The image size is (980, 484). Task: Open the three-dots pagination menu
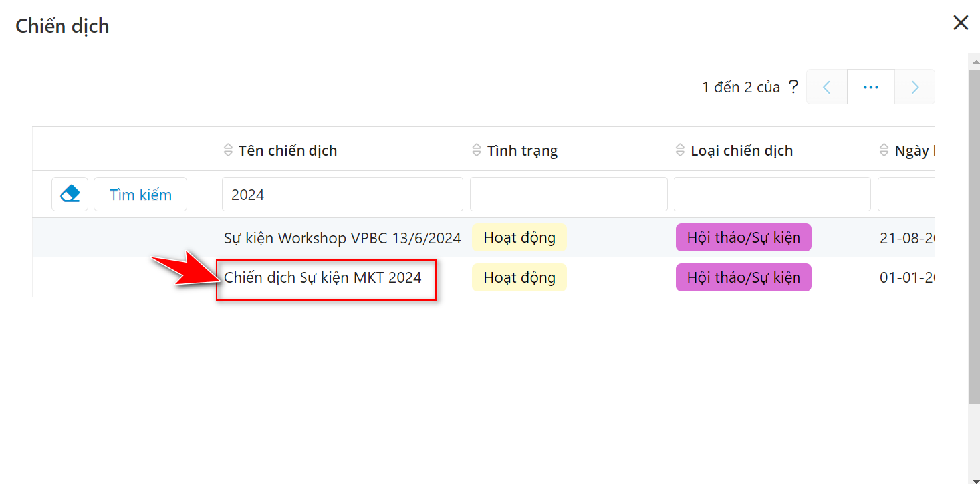871,87
